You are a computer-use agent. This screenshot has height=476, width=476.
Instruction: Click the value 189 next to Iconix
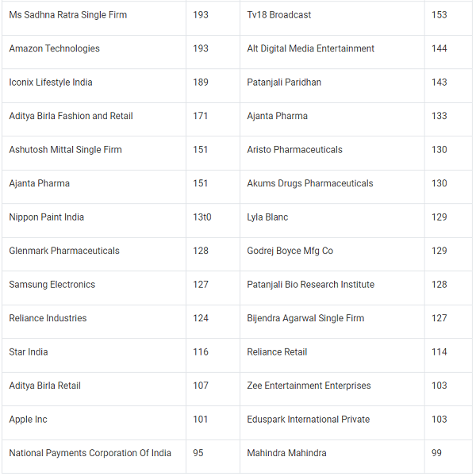pyautogui.click(x=201, y=83)
